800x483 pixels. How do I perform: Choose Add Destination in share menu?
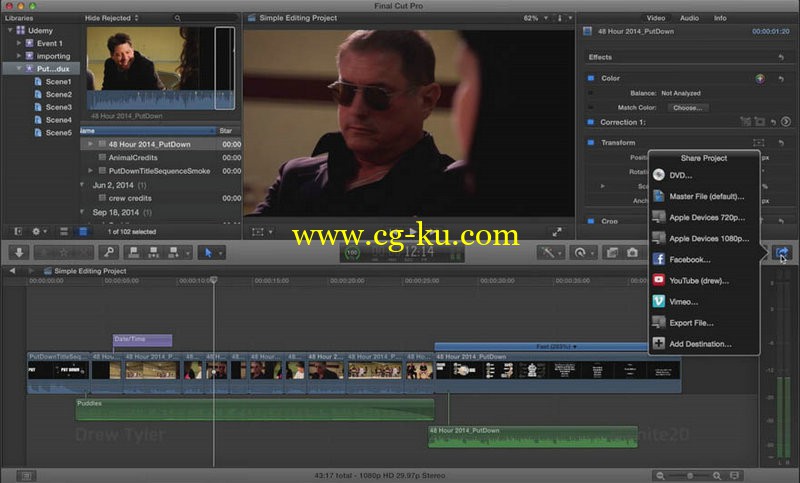pyautogui.click(x=704, y=344)
